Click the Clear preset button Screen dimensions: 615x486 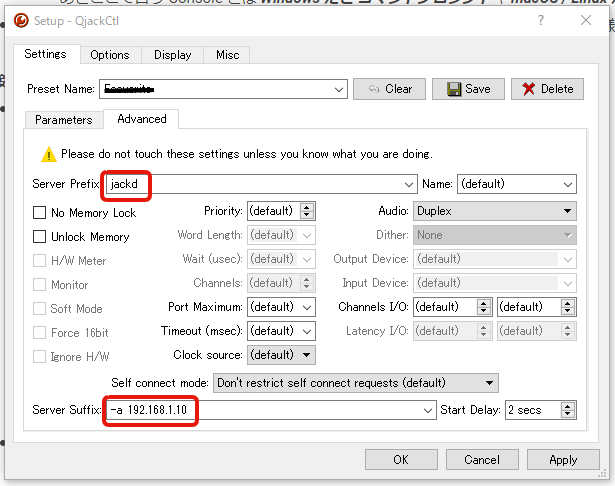[389, 89]
